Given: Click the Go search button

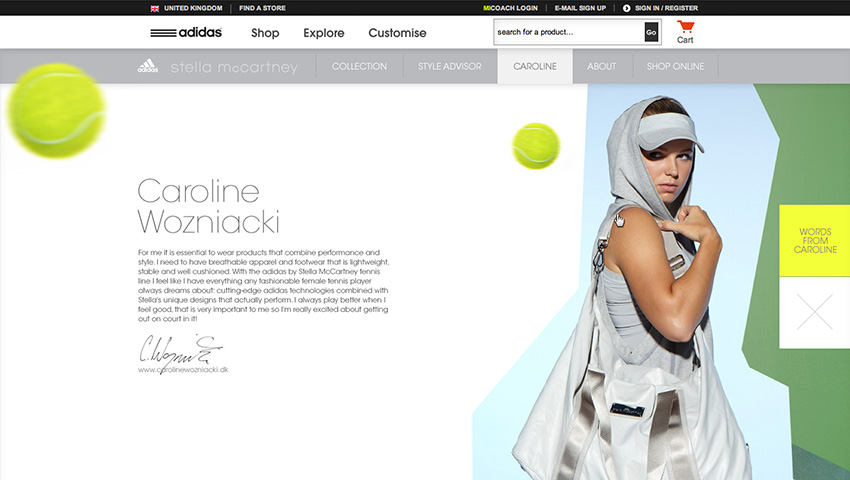Looking at the screenshot, I should pos(651,32).
